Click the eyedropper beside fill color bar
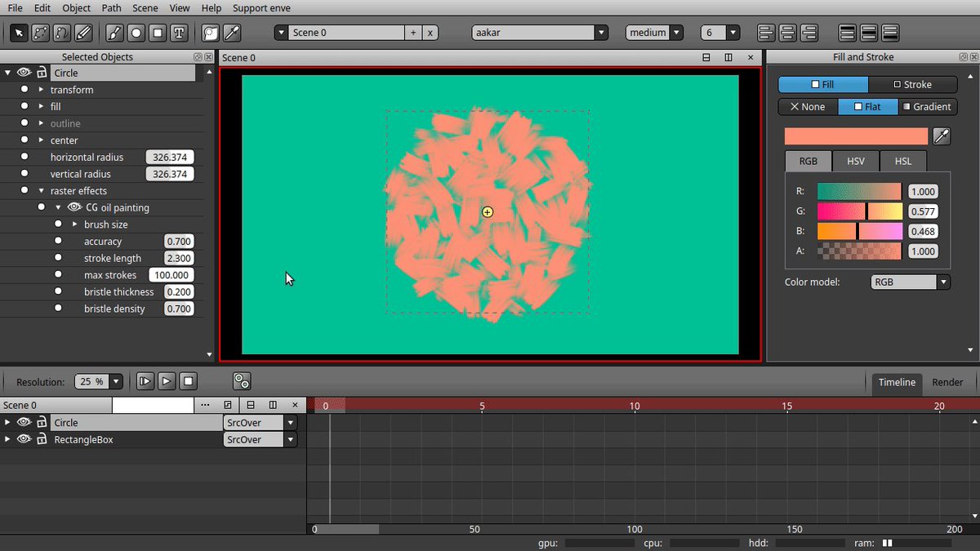The image size is (980, 551). [x=942, y=136]
